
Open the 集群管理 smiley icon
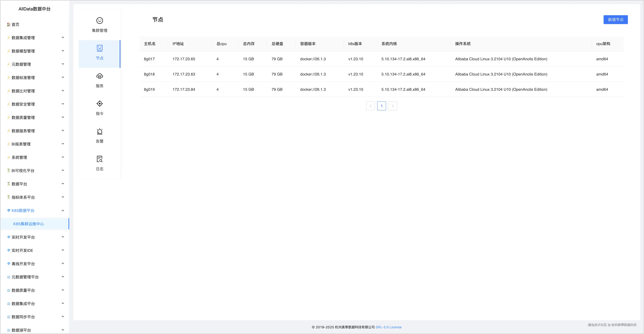pyautogui.click(x=100, y=21)
